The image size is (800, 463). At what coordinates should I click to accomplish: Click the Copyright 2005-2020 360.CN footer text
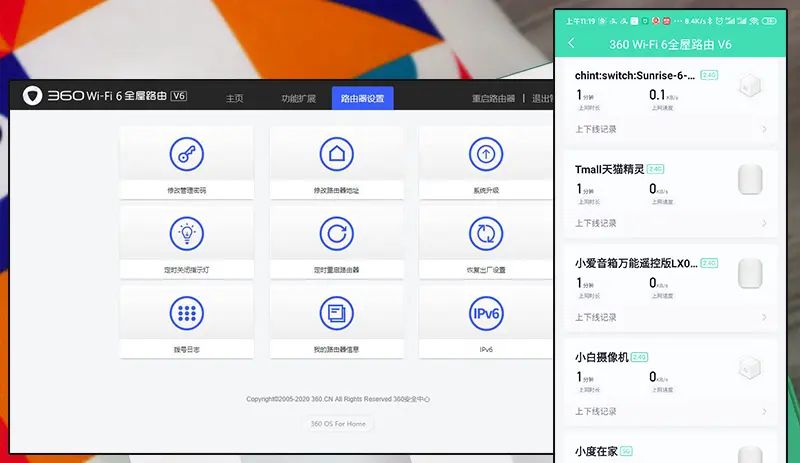tap(338, 399)
